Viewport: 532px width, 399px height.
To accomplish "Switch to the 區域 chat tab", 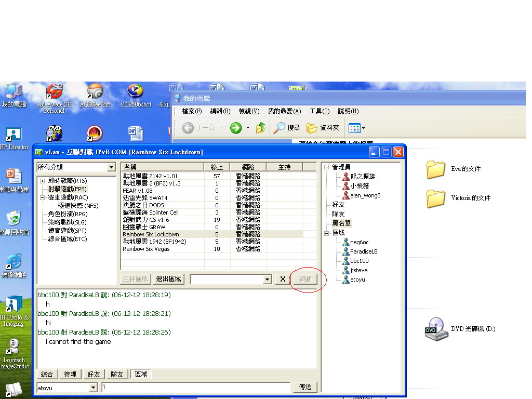I will point(141,374).
